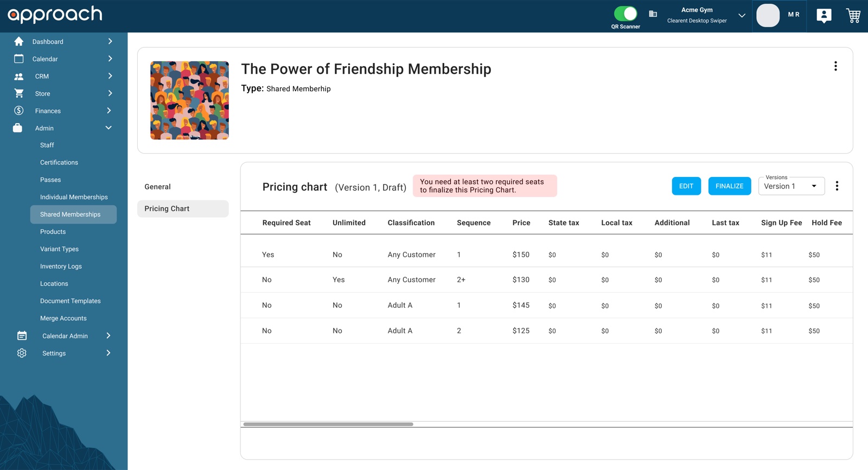868x470 pixels.
Task: Click the Calendar Admin icon
Action: coord(22,336)
